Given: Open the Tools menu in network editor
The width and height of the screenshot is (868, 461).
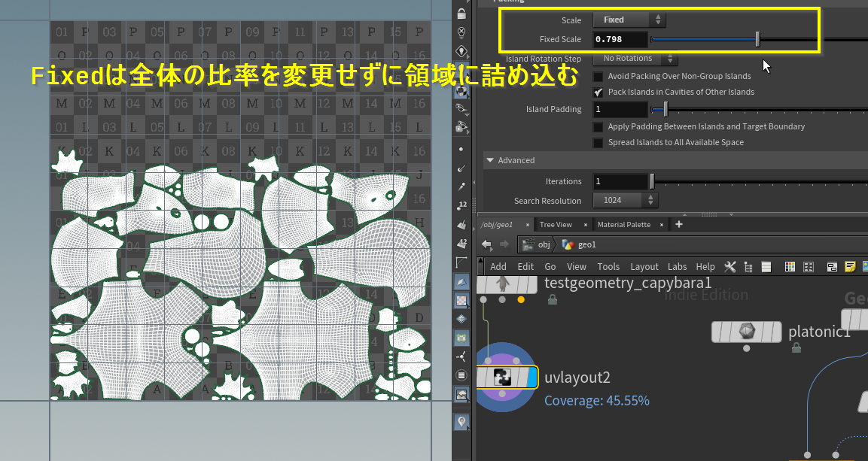Looking at the screenshot, I should tap(608, 267).
